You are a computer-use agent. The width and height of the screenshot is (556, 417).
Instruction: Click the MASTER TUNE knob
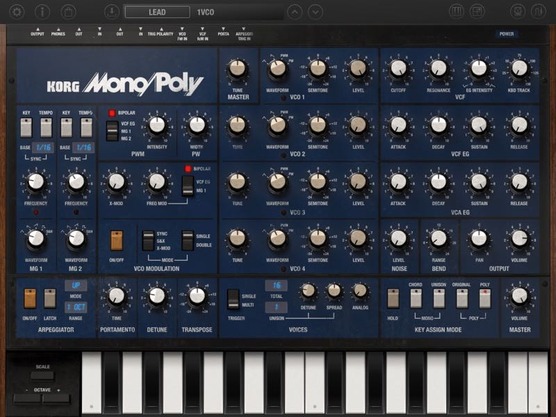(237, 68)
